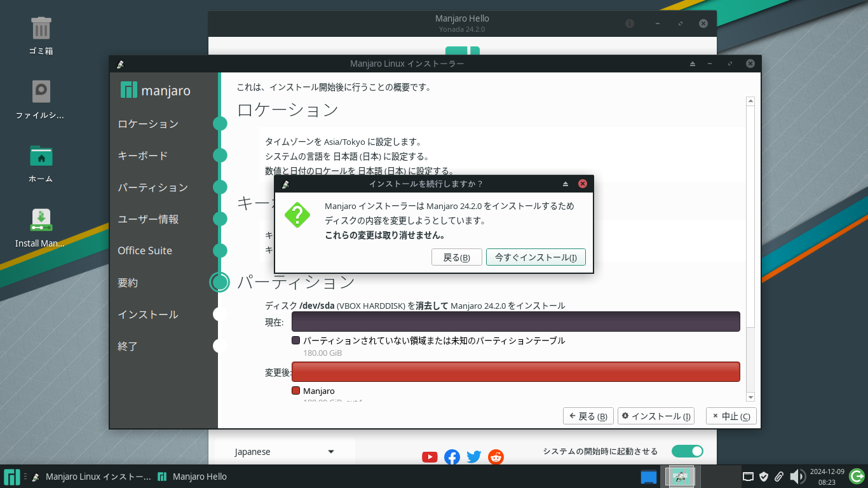Open the Facebook link icon in Manjaro Hello

[452, 457]
